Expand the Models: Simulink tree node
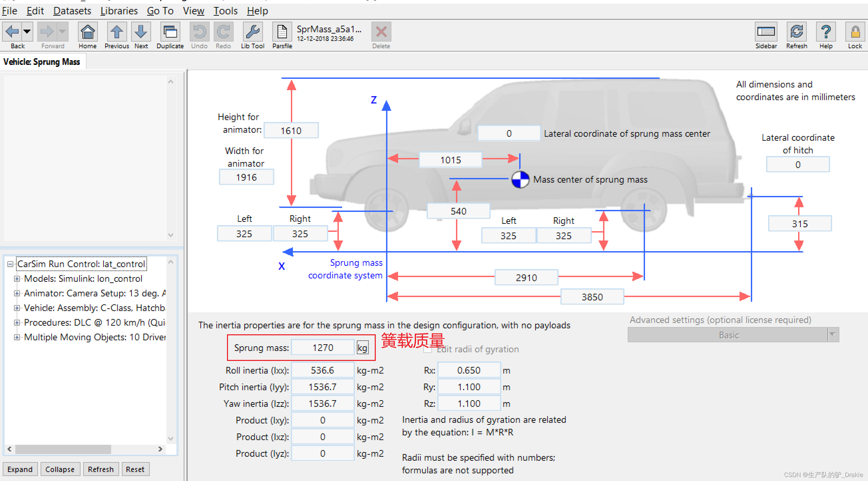The image size is (868, 481). [17, 278]
